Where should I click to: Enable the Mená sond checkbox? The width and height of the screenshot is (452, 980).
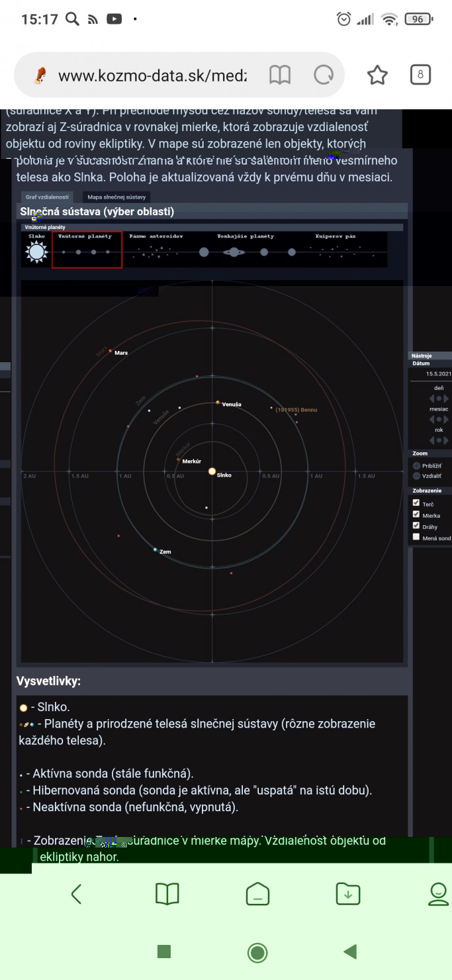point(416,536)
